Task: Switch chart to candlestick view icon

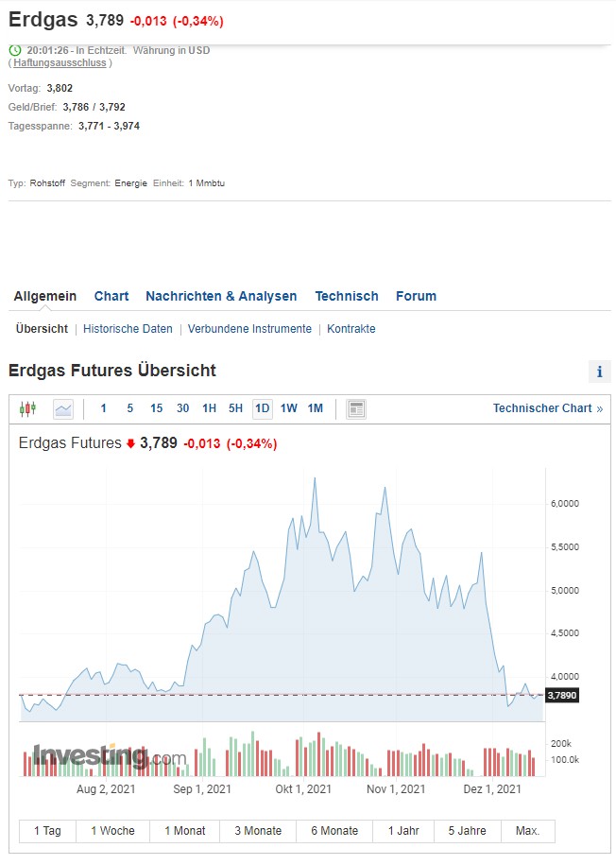Action: (27, 408)
